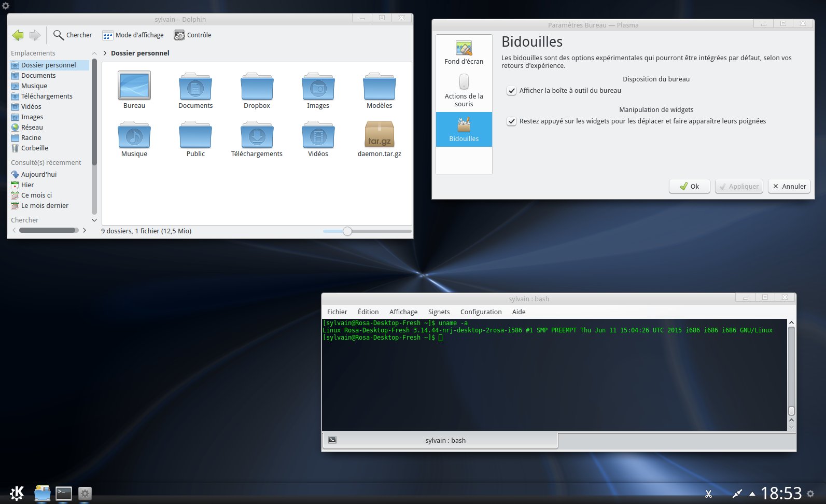Screen dimensions: 826x504
Task: Click the Ok button
Action: click(x=689, y=186)
